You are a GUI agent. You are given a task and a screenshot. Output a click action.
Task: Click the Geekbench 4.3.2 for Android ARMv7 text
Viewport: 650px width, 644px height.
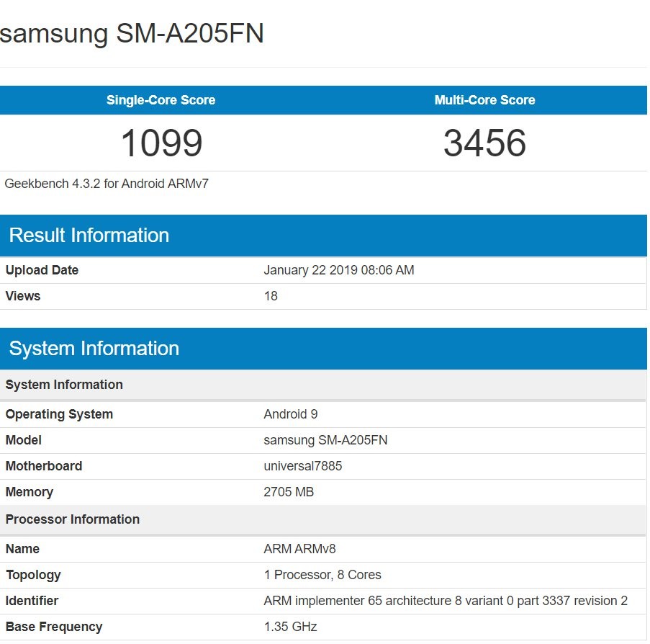pos(107,184)
